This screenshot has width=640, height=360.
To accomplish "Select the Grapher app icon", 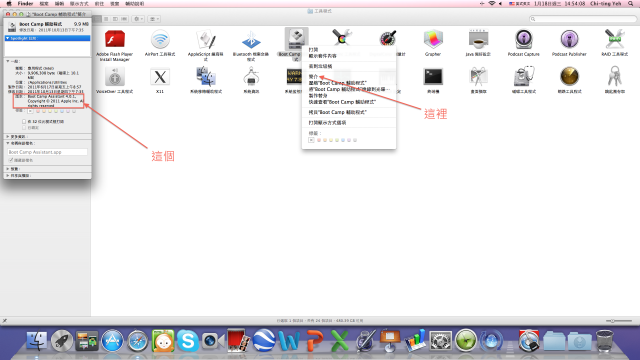I will point(433,40).
